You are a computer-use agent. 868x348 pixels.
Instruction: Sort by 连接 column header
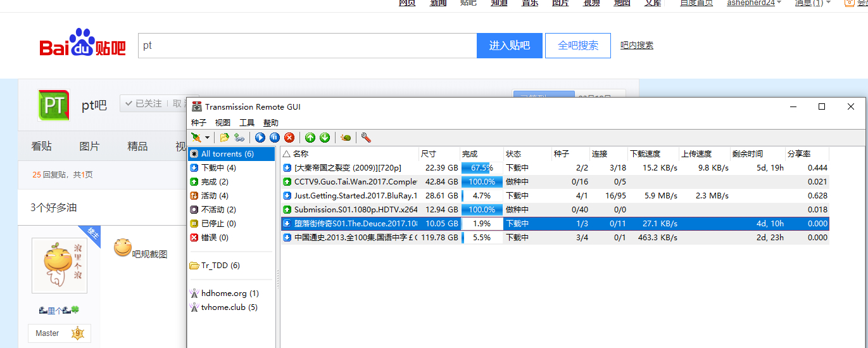point(608,153)
